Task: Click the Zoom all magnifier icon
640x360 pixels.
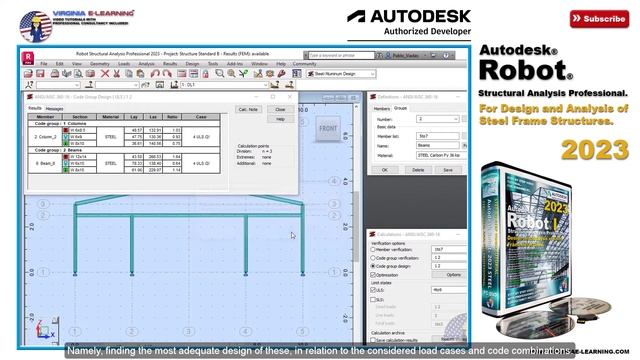Action: (231, 74)
